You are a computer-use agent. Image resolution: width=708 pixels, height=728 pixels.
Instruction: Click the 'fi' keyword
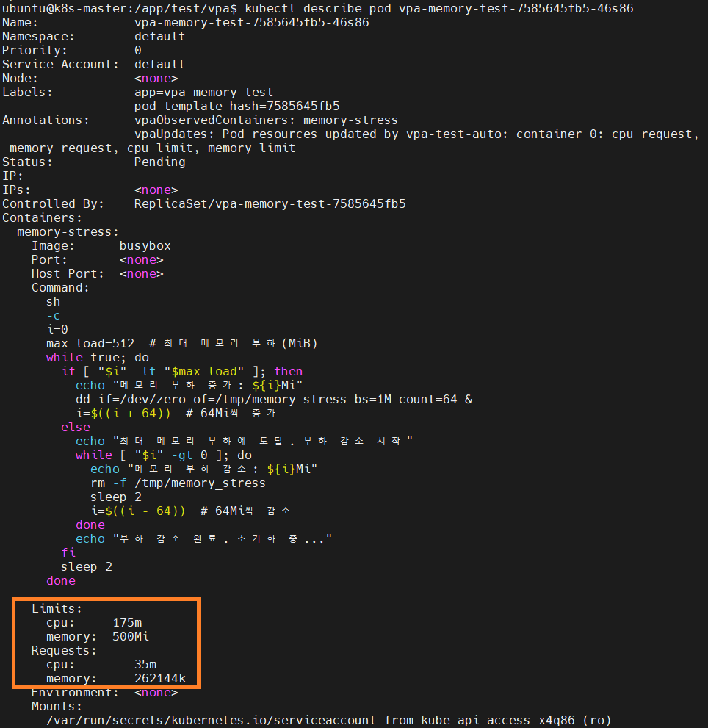point(68,552)
